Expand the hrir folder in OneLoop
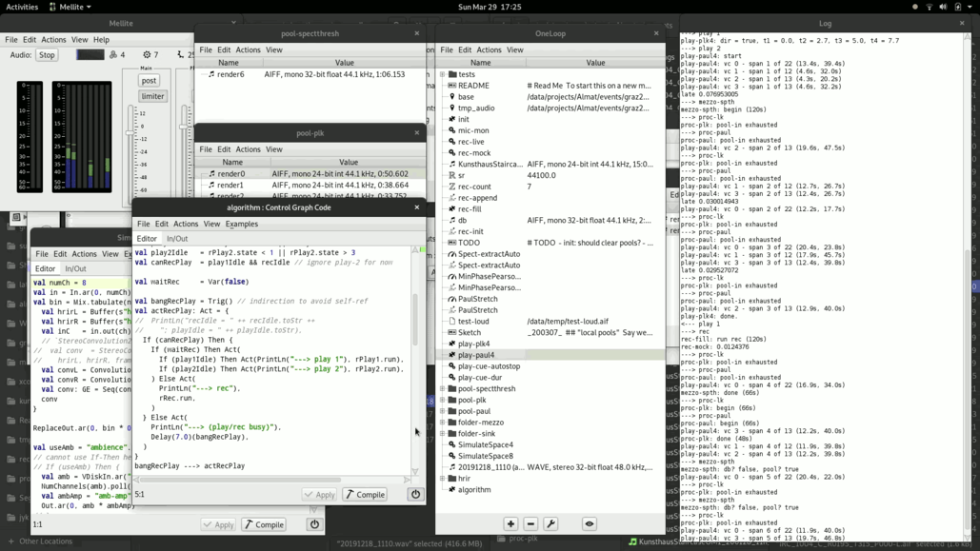Screen dimensions: 980x551 click(442, 479)
